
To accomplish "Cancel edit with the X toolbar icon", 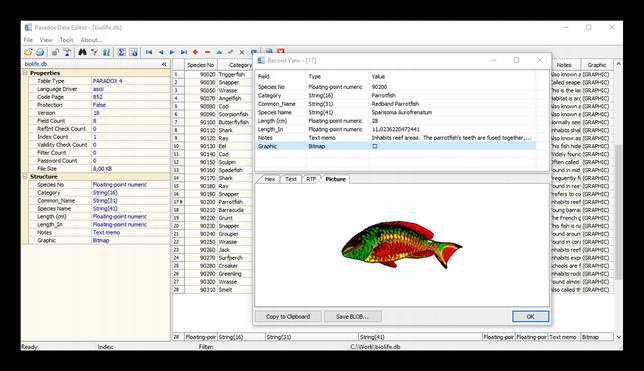I will [x=242, y=52].
